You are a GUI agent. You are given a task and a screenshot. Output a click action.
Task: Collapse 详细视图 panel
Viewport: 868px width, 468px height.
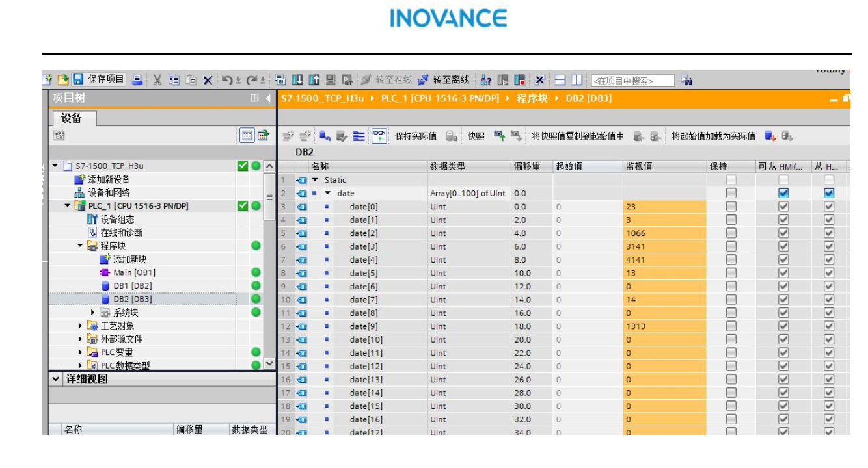pos(55,380)
